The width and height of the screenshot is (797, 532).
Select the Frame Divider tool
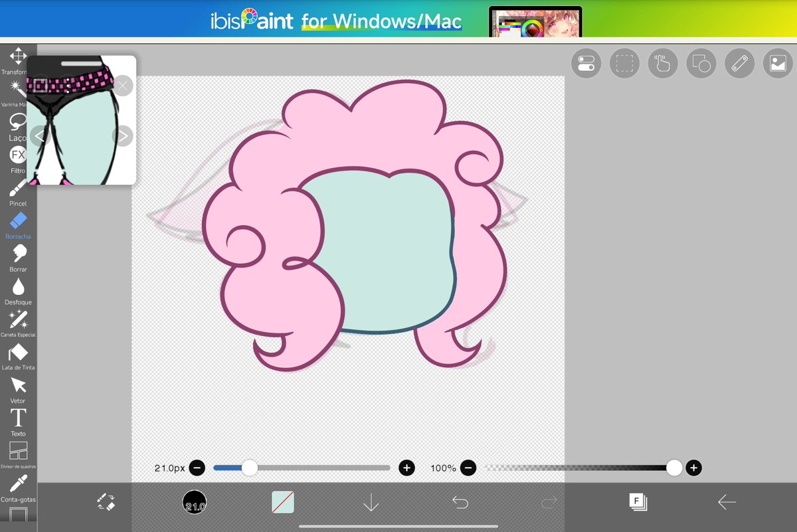click(x=18, y=454)
